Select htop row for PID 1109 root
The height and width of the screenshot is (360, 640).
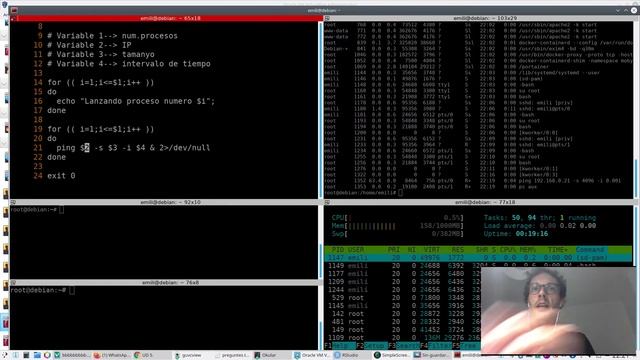[x=403, y=338]
